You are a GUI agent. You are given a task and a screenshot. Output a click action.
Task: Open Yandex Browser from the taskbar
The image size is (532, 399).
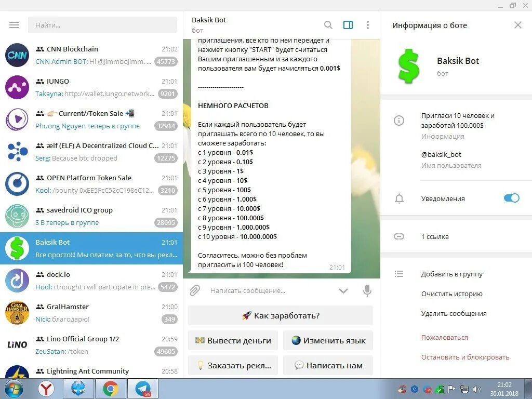pos(46,389)
